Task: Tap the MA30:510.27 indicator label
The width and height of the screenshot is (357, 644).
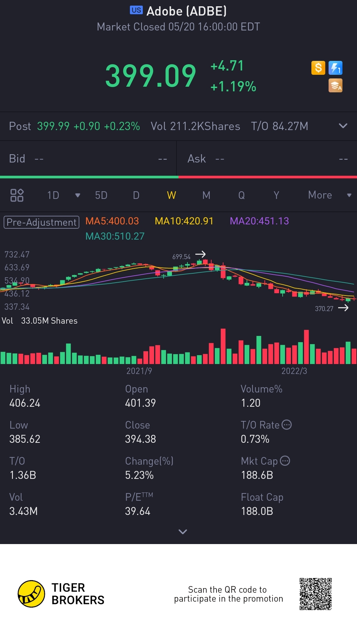Action: coord(115,236)
